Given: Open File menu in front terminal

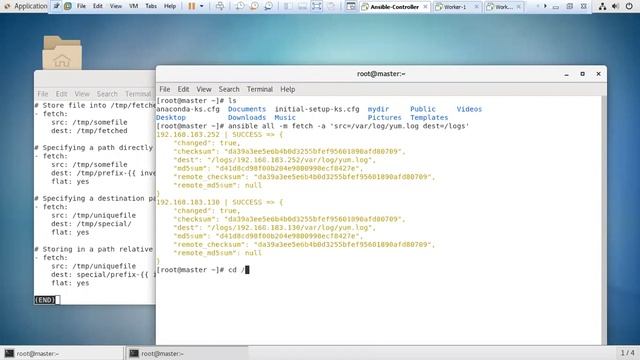Looking at the screenshot, I should tap(164, 89).
